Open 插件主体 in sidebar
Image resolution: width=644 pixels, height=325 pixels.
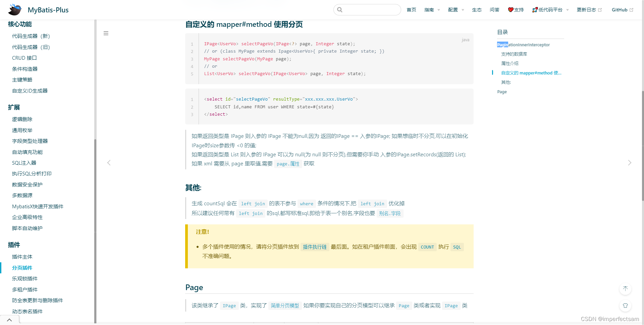[22, 257]
